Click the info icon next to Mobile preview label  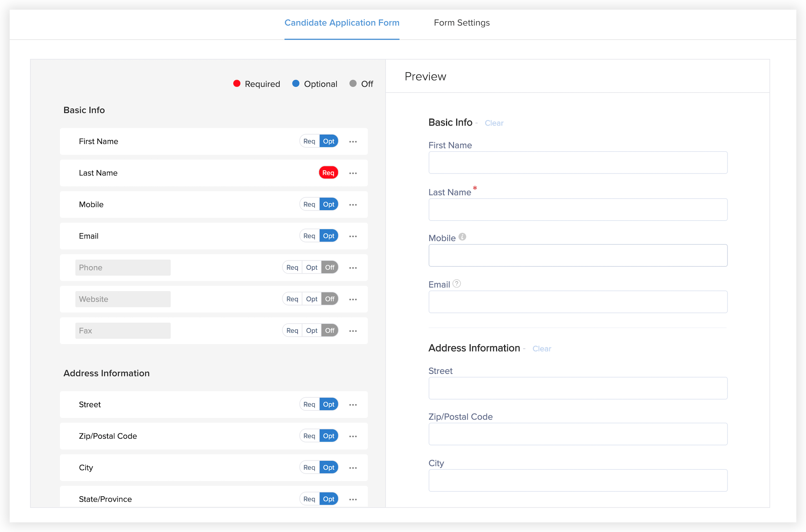tap(462, 237)
